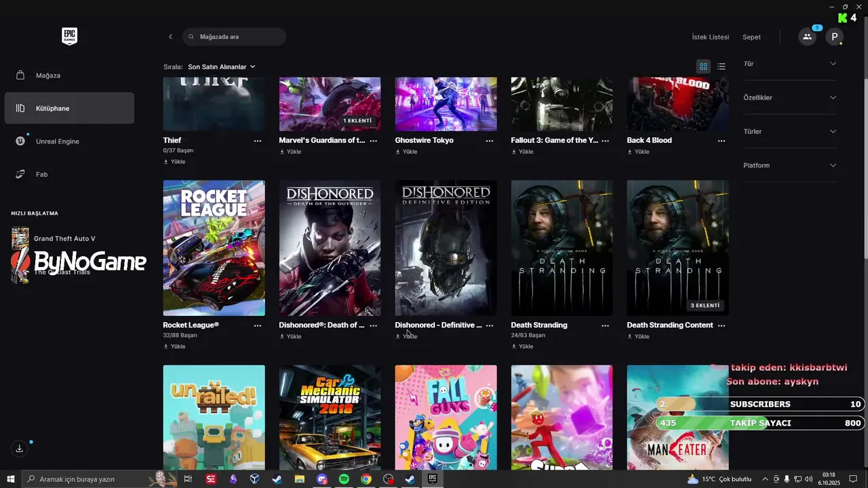
Task: Open options dots for Dishonored Definitive Edition
Action: point(490,325)
